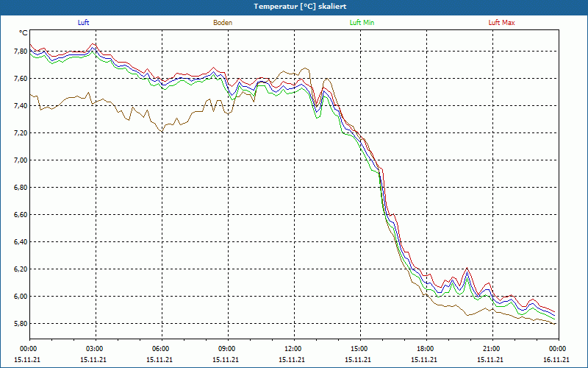
Task: Click the 09:00 time axis label
Action: tap(228, 349)
